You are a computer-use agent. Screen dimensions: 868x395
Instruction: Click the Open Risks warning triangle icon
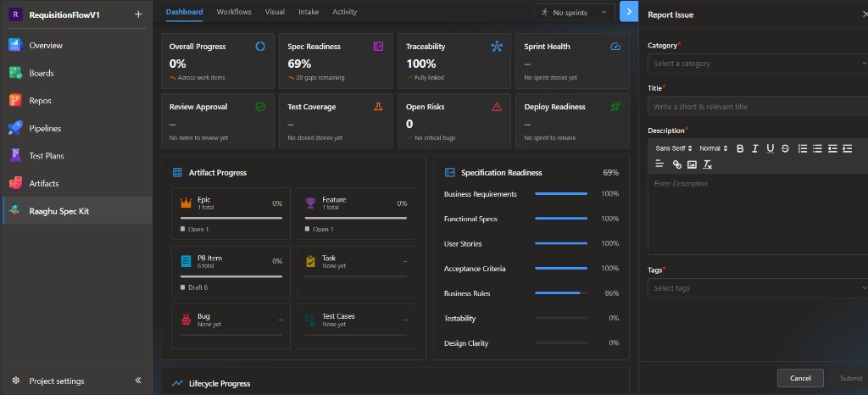(497, 107)
